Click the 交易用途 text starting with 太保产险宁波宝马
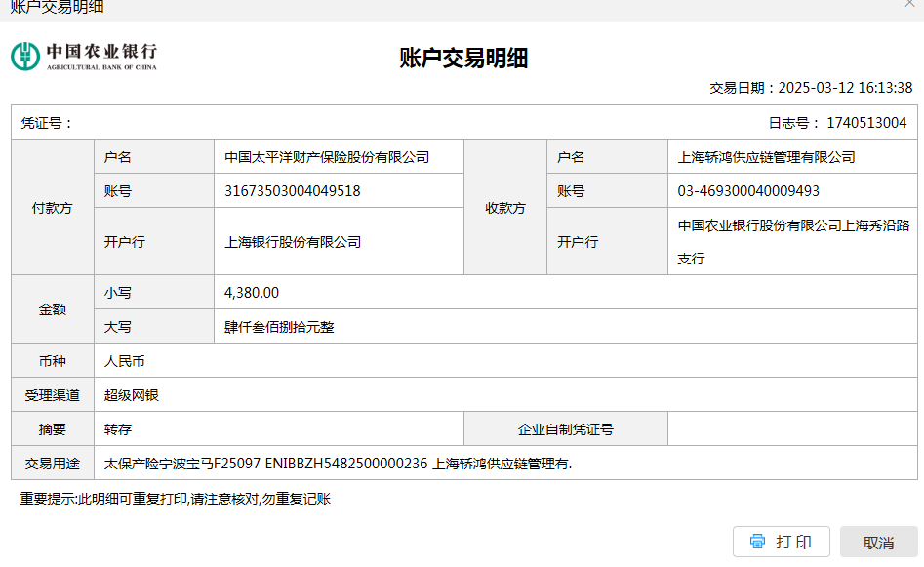Image resolution: width=924 pixels, height=567 pixels. pos(338,464)
